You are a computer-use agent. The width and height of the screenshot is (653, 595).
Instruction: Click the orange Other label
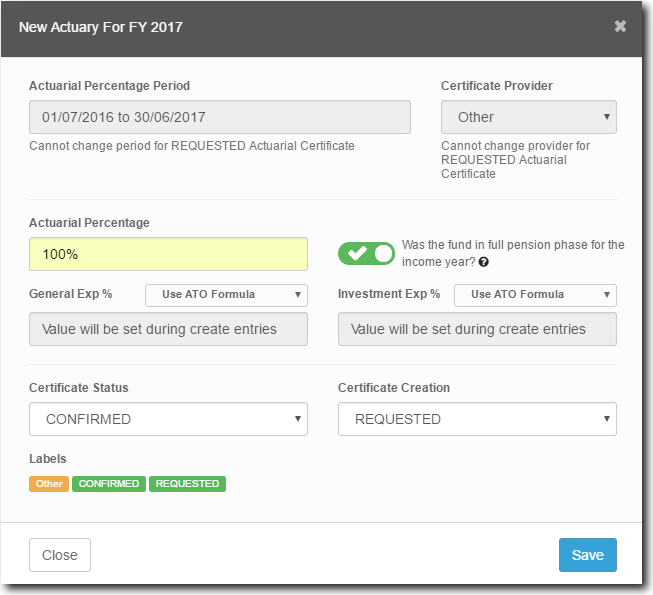49,484
